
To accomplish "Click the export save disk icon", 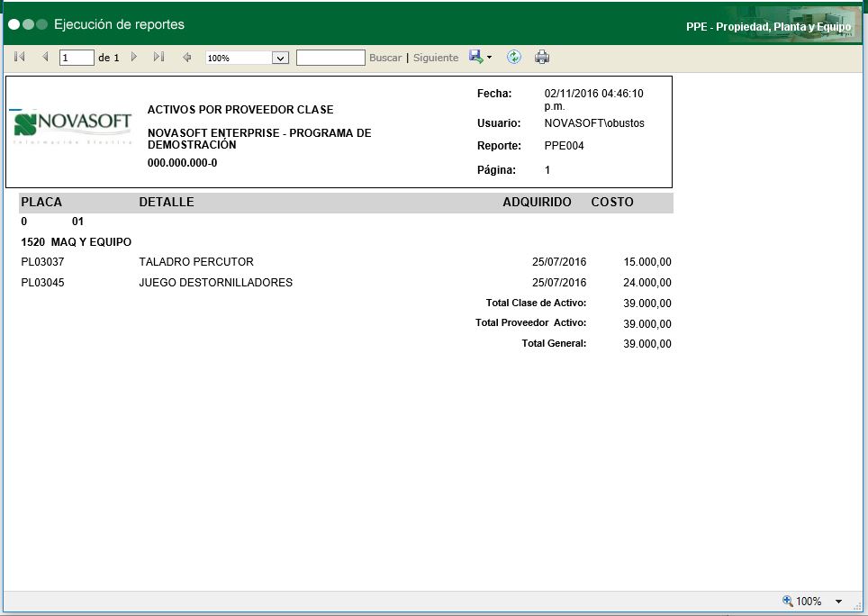I will tap(475, 58).
